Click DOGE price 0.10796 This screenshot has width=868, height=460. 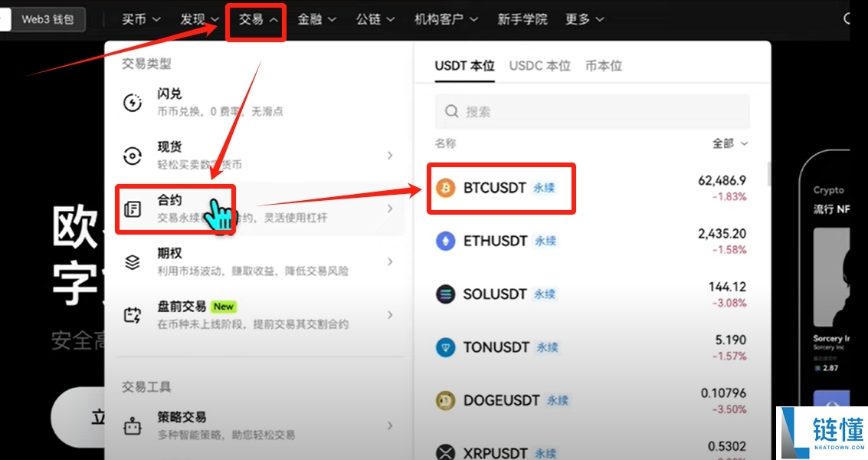pyautogui.click(x=723, y=393)
